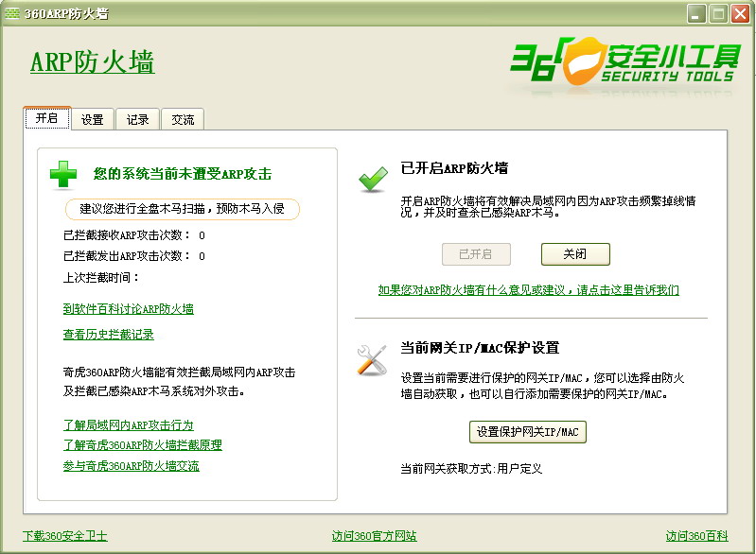Open 了解奇虎360ARP防火墙拦截原理 link
Viewport: 756px width, 554px height.
pos(142,445)
